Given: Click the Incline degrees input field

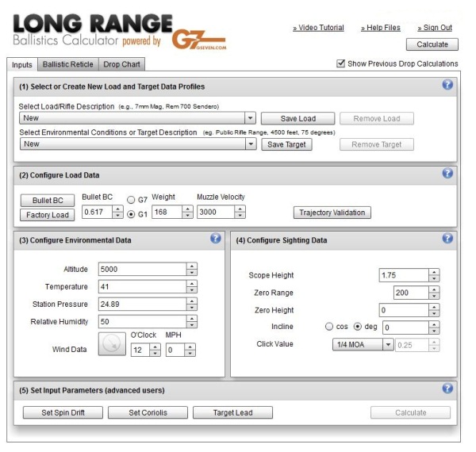Looking at the screenshot, I should (406, 328).
